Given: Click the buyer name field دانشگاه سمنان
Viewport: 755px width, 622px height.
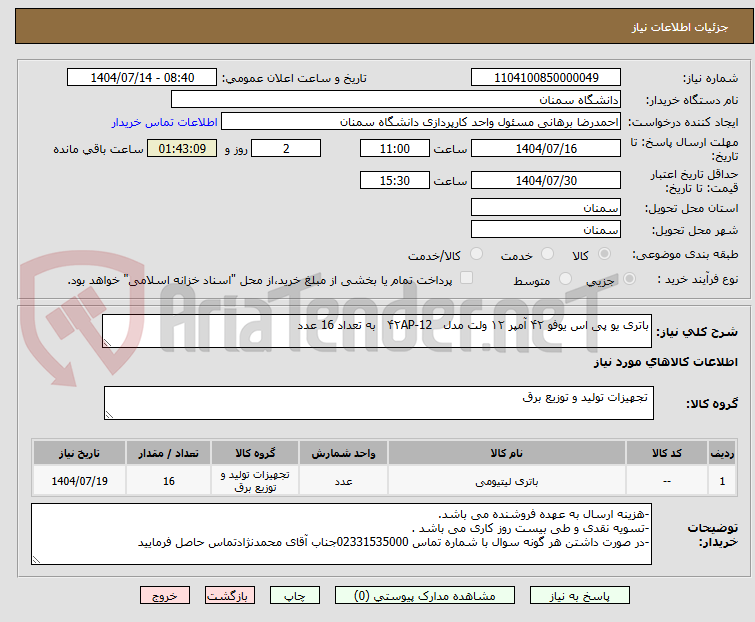Looking at the screenshot, I should [396, 100].
